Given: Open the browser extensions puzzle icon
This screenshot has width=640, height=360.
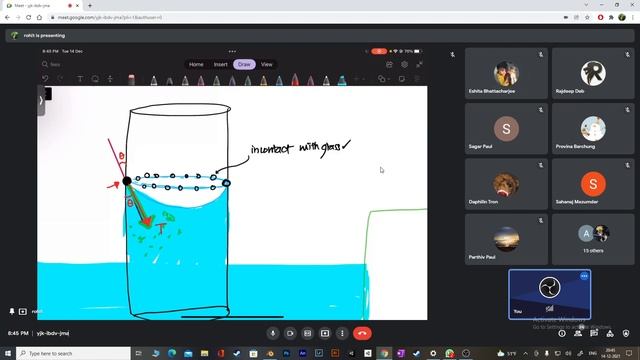Looking at the screenshot, I should [611, 17].
